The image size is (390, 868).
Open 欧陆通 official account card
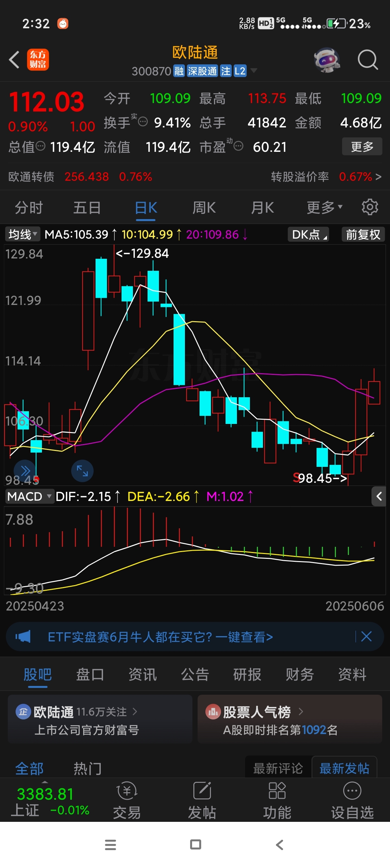pyautogui.click(x=100, y=719)
